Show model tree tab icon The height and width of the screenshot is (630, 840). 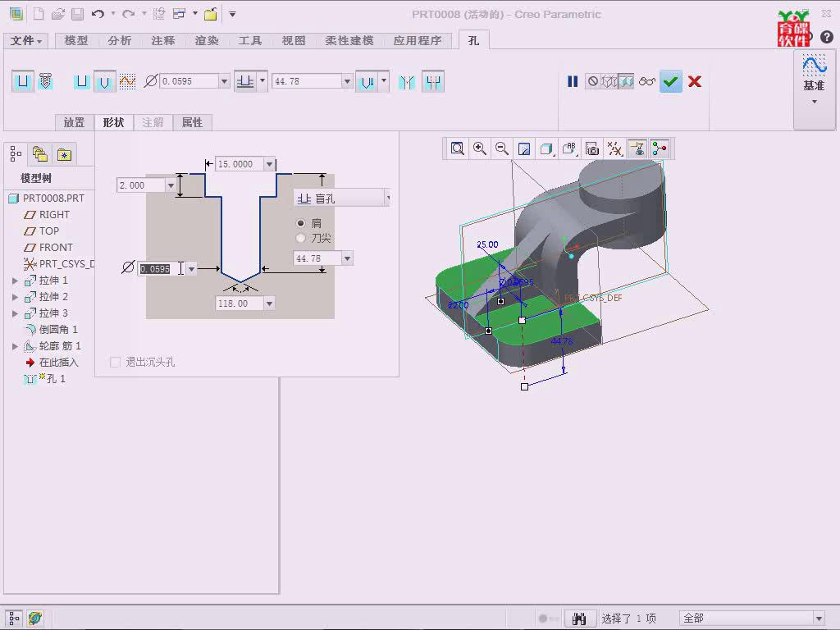(x=16, y=154)
